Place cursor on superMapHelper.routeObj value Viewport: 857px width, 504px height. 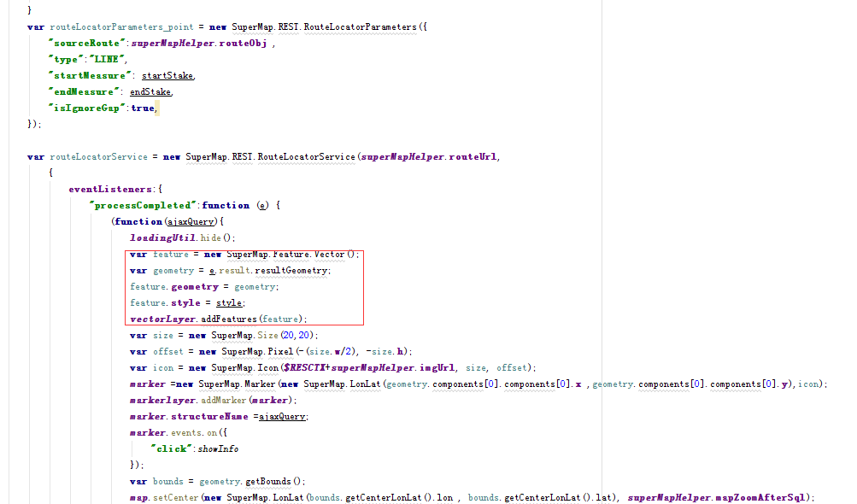pyautogui.click(x=199, y=44)
